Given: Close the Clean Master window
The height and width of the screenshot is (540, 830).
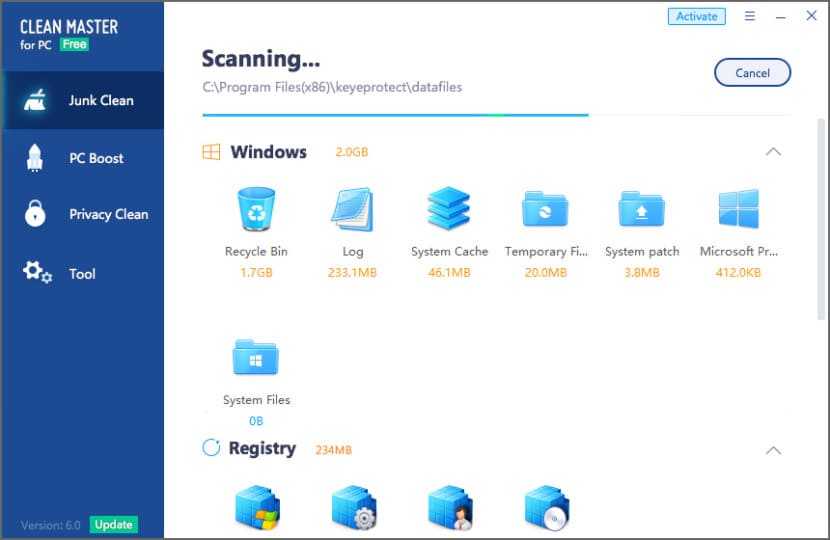Looking at the screenshot, I should coord(811,16).
